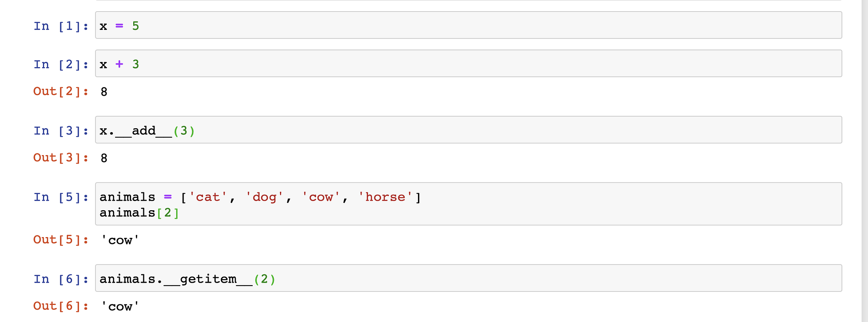Viewport: 868px width, 322px height.
Task: Click the vertical scrollbar on the right edge
Action: pos(865,161)
